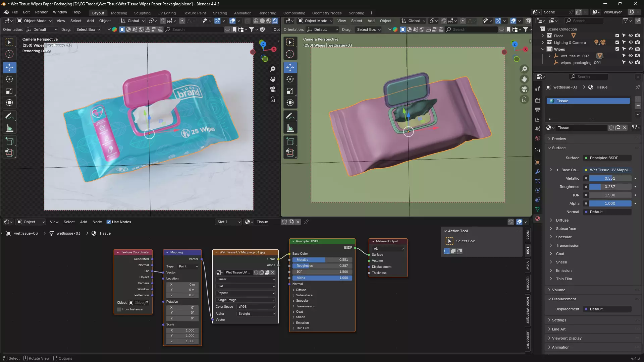This screenshot has height=362, width=644.
Task: Click the Add Cube tool in right viewport
Action: pos(290,141)
